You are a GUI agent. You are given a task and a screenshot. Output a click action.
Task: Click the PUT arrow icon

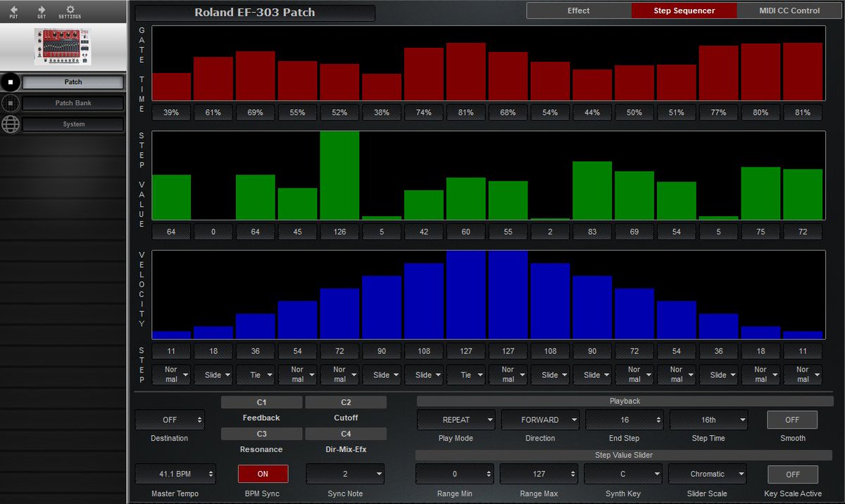point(13,9)
